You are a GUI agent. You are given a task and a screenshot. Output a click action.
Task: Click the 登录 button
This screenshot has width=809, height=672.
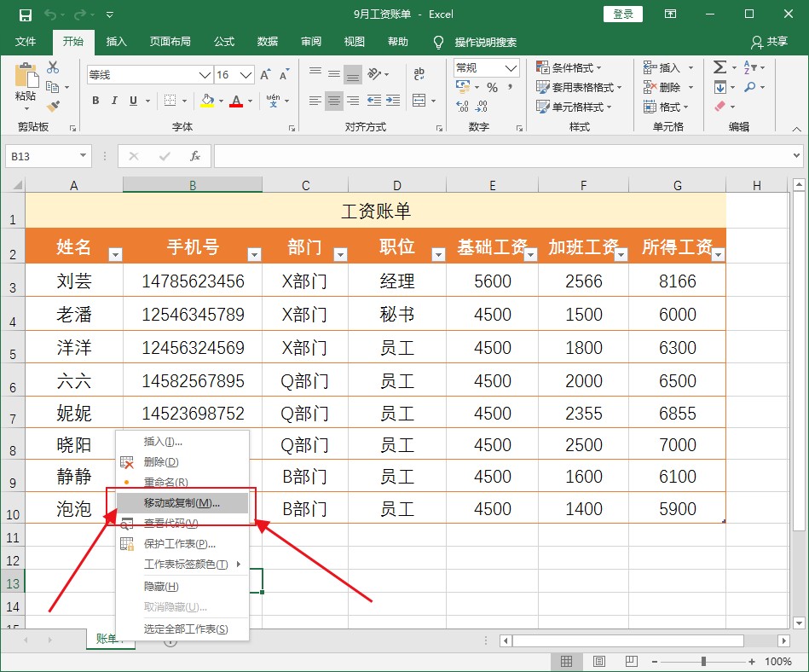pyautogui.click(x=623, y=14)
